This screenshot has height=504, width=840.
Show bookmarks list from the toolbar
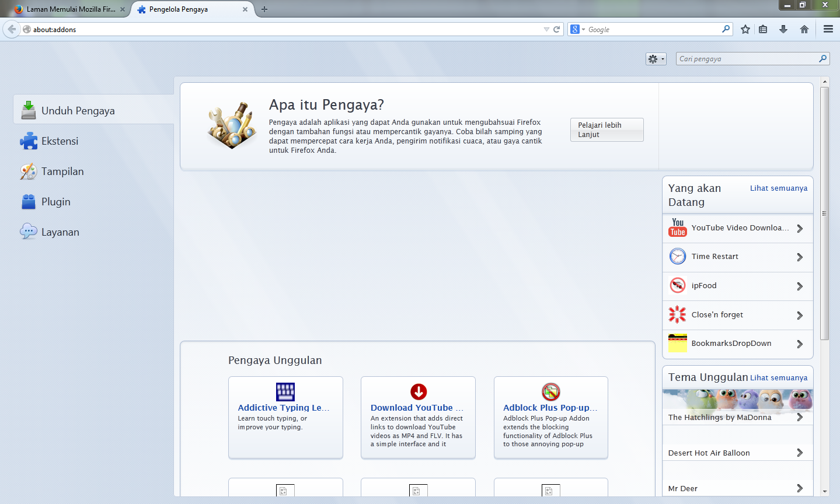(x=763, y=29)
